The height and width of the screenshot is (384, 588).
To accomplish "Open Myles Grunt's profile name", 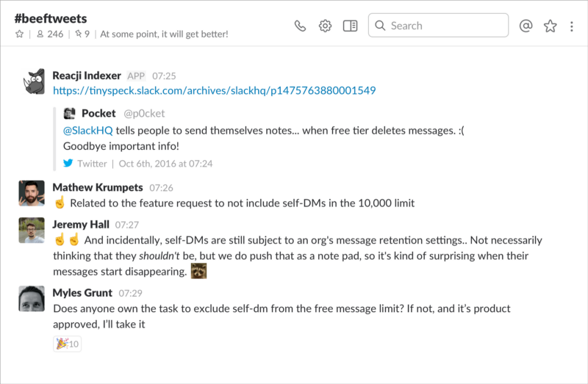I will pos(82,293).
